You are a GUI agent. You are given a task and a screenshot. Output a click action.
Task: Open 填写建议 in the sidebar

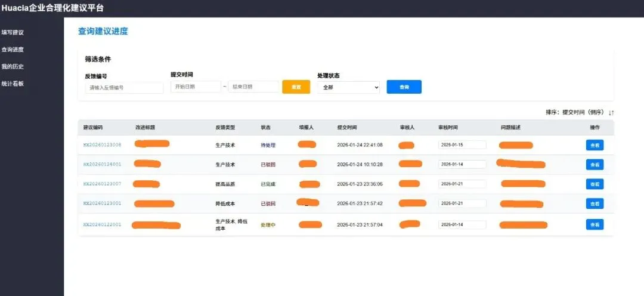(13, 32)
